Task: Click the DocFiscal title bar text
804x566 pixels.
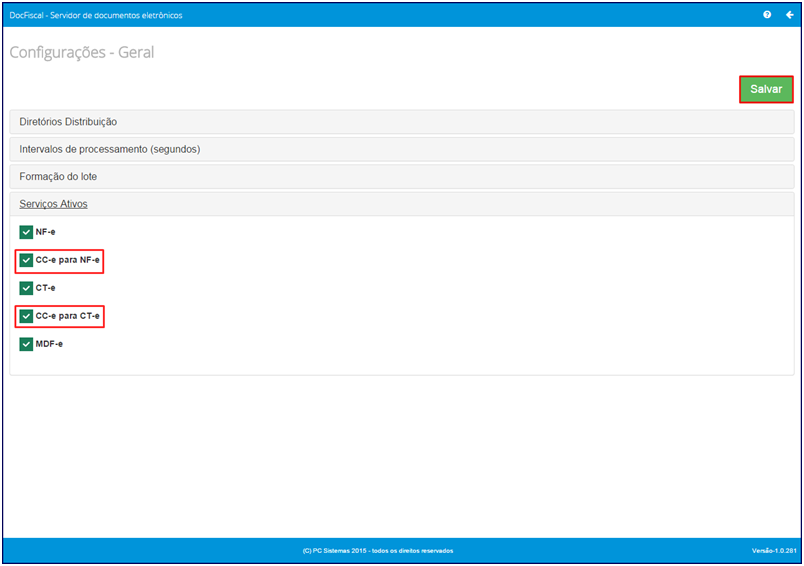Action: point(96,15)
